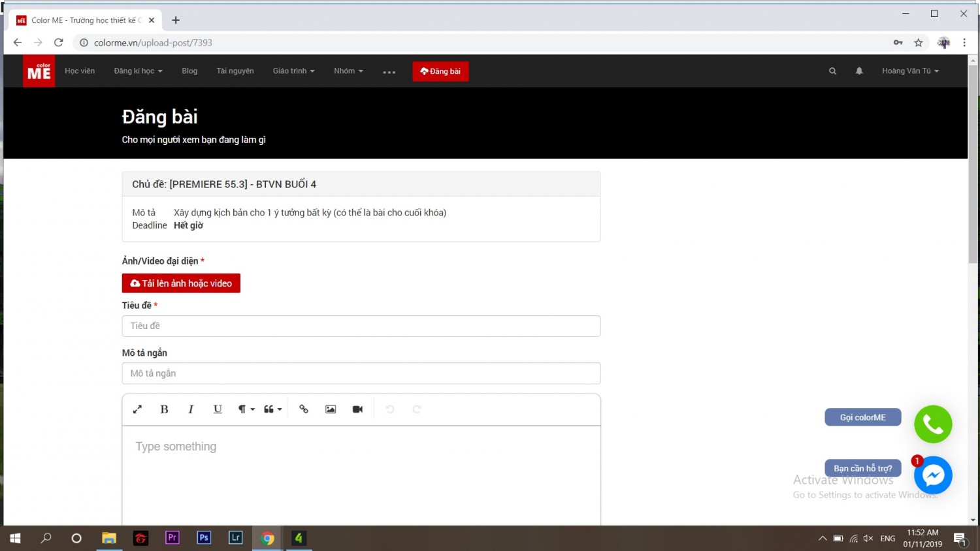Image resolution: width=980 pixels, height=551 pixels.
Task: Click Tải lên ảnh hoặc video button
Action: [x=181, y=283]
